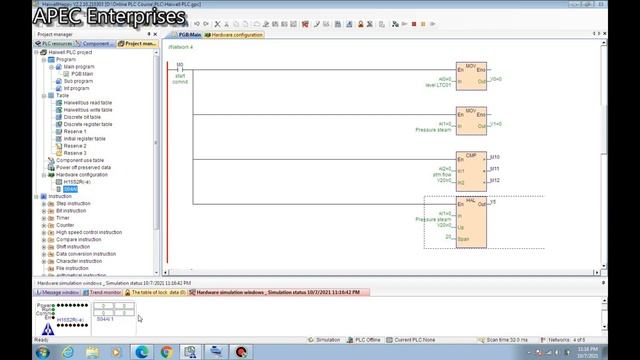
Task: Open The table of lock data tab
Action: tap(155, 292)
